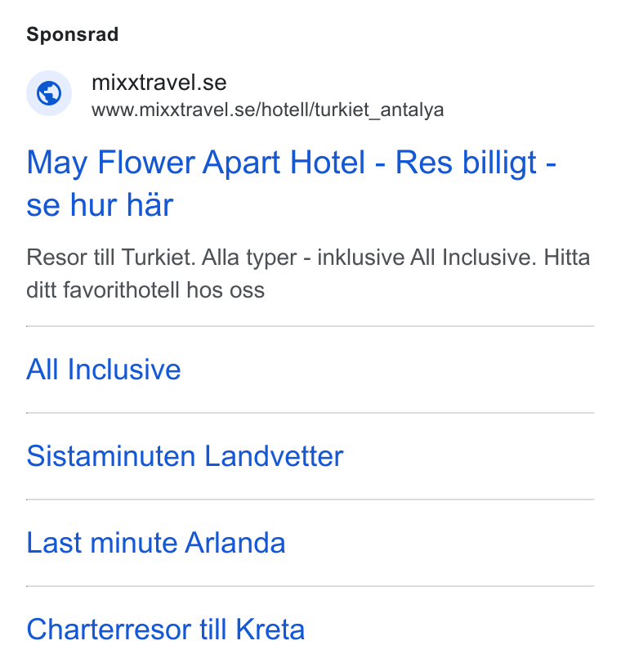The image size is (621, 672).
Task: Click the "se hur här" headline line
Action: point(100,205)
